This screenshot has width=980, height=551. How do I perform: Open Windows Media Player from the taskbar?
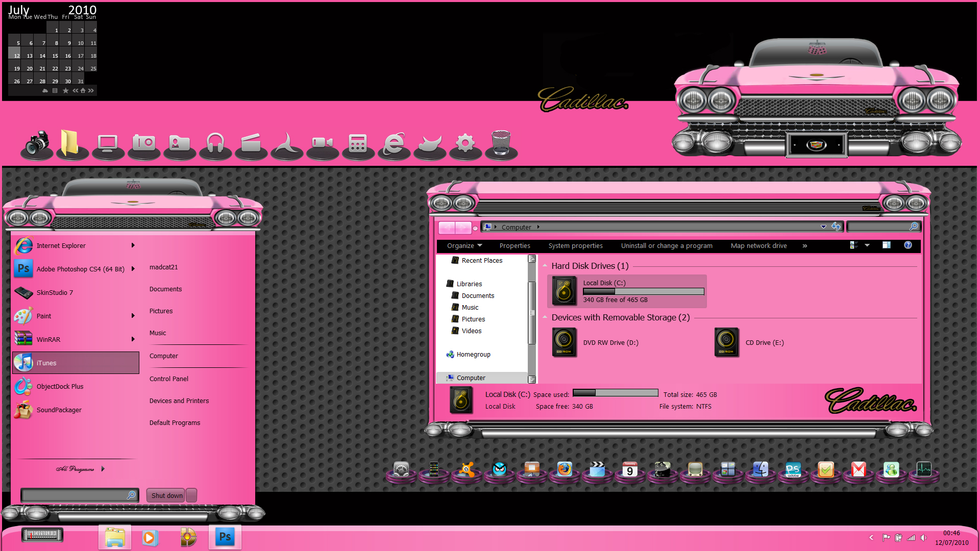150,538
